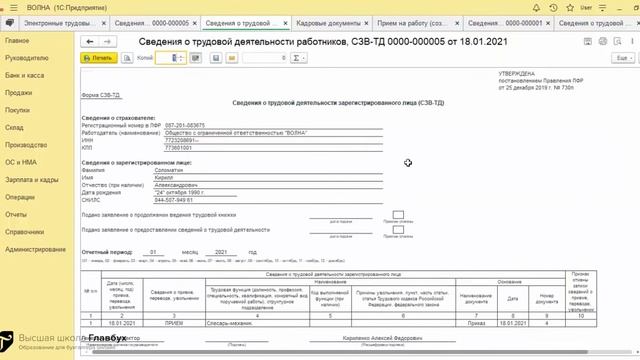Open the ОС и НМА section

(21, 162)
